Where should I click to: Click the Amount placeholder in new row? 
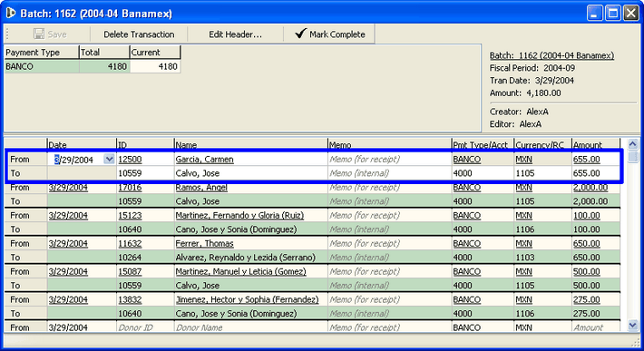tap(588, 327)
